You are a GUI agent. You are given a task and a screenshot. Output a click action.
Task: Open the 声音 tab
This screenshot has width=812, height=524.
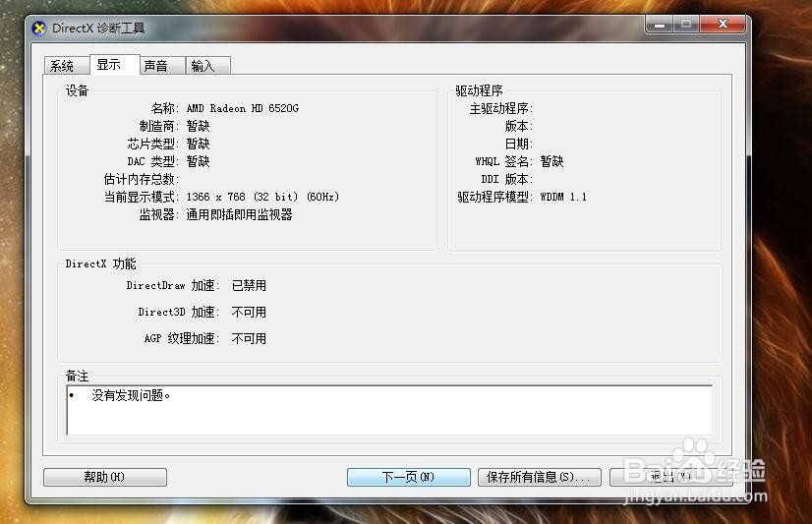coord(162,66)
